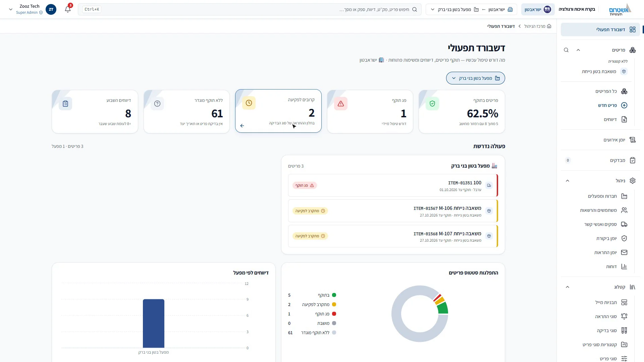This screenshot has width=644, height=362.
Task: Click the תבניות מייל template icon
Action: click(624, 302)
